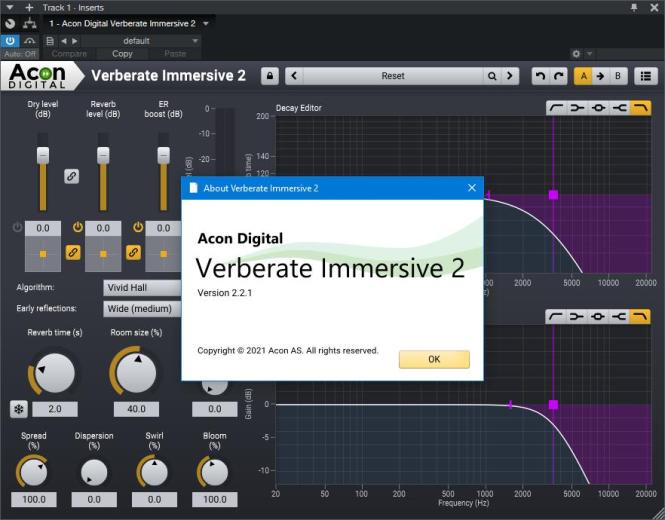This screenshot has width=665, height=520.
Task: Click the Paste button
Action: (x=175, y=54)
